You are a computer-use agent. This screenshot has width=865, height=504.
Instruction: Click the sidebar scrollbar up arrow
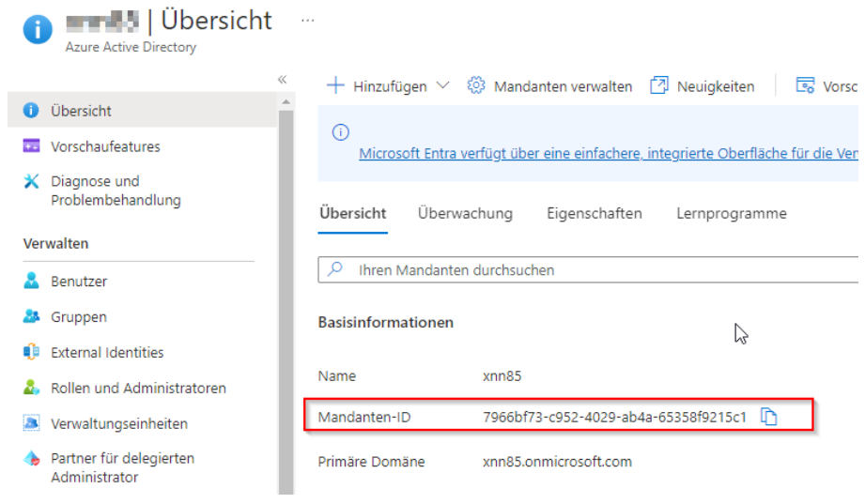tap(286, 102)
